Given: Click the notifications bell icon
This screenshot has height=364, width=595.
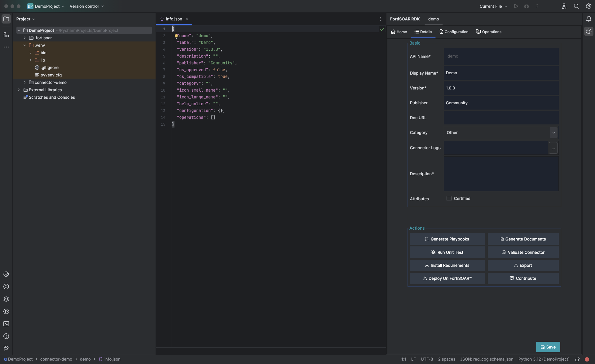Looking at the screenshot, I should (x=588, y=19).
